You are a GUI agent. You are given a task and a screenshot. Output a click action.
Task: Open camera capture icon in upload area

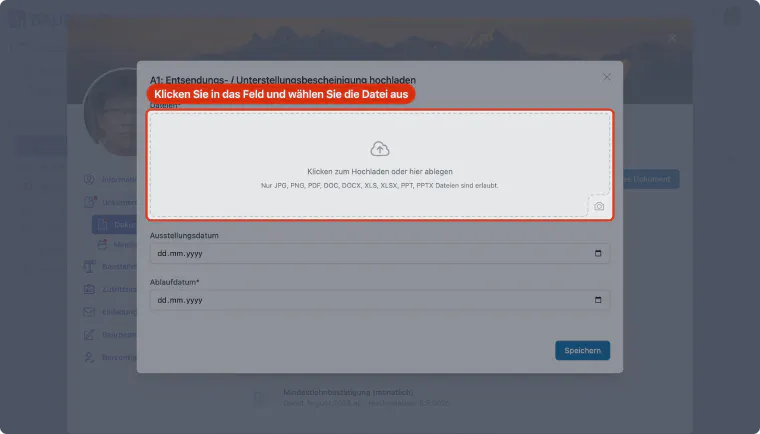click(x=599, y=207)
